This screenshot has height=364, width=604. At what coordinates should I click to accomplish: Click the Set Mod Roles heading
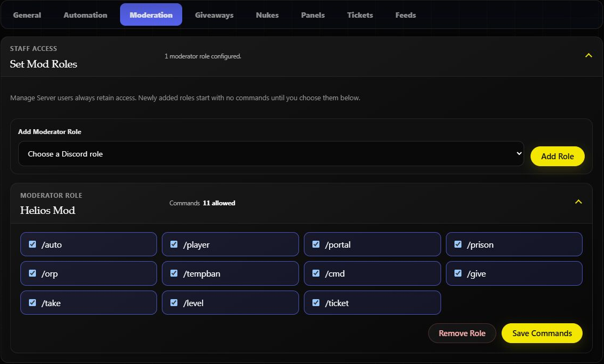point(43,64)
